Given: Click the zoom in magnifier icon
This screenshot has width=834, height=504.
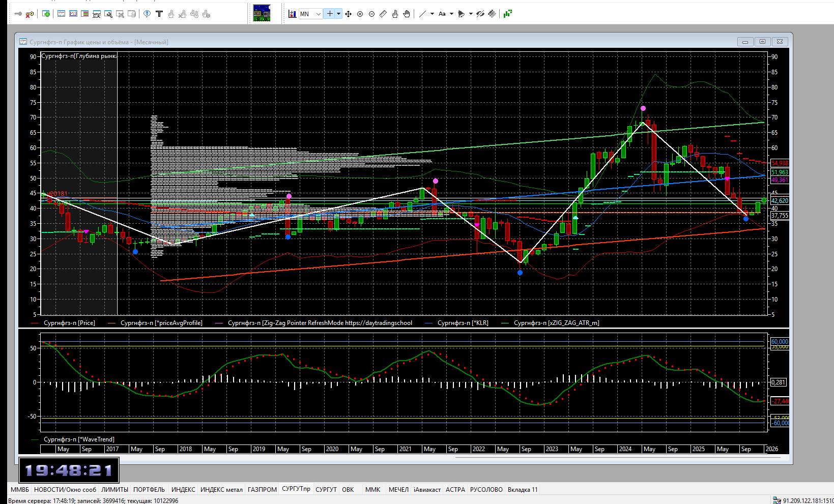Looking at the screenshot, I should (x=360, y=14).
